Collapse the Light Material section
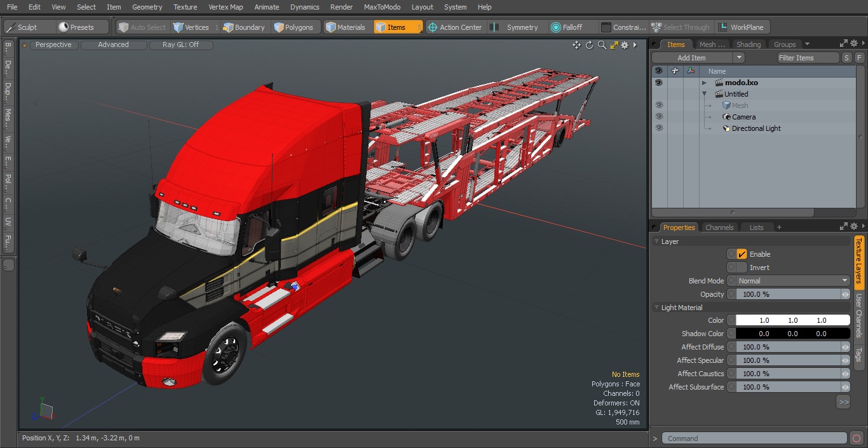This screenshot has height=448, width=868. click(657, 308)
